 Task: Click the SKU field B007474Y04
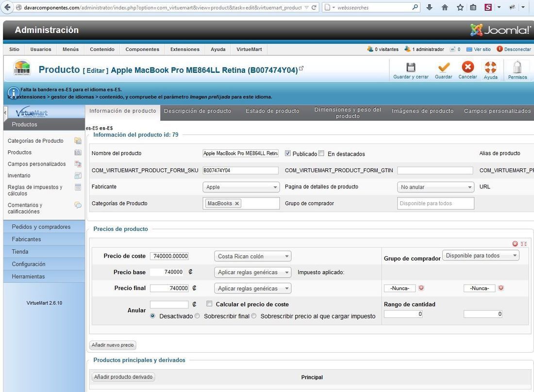(240, 170)
